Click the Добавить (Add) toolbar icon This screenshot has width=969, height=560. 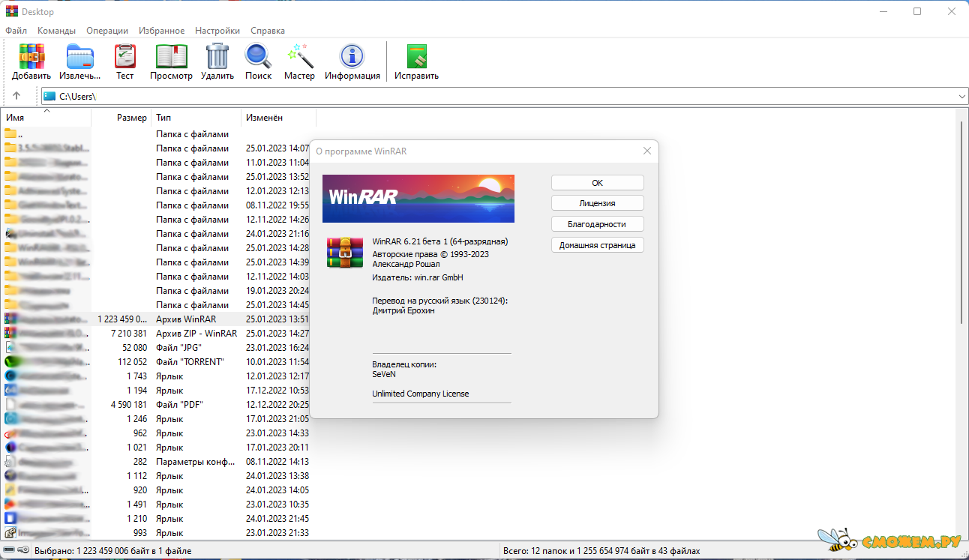click(x=31, y=61)
